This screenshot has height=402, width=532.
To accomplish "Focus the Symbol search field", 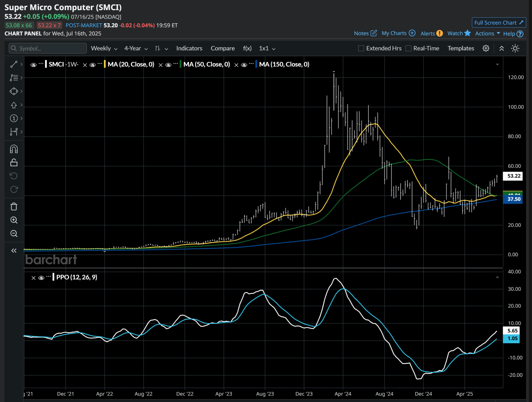I will point(48,48).
